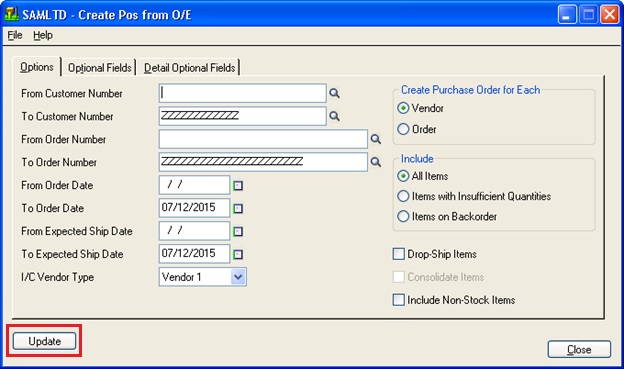Expand the I/C Vendor Type dropdown
The image size is (624, 369).
coord(238,277)
